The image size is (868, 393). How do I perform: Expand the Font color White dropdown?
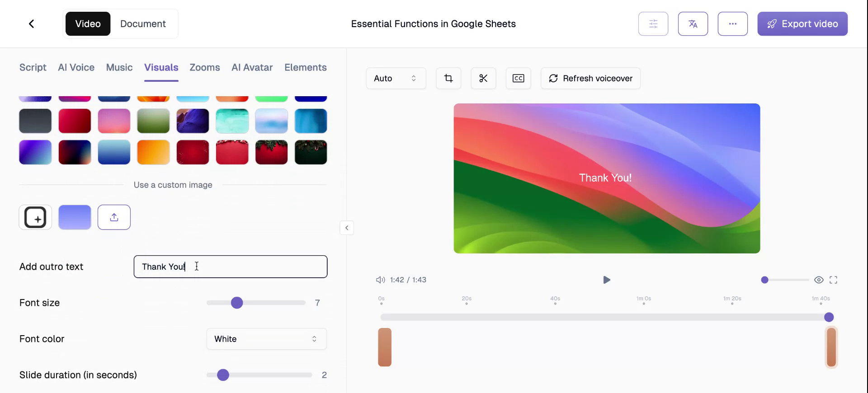[x=266, y=339]
